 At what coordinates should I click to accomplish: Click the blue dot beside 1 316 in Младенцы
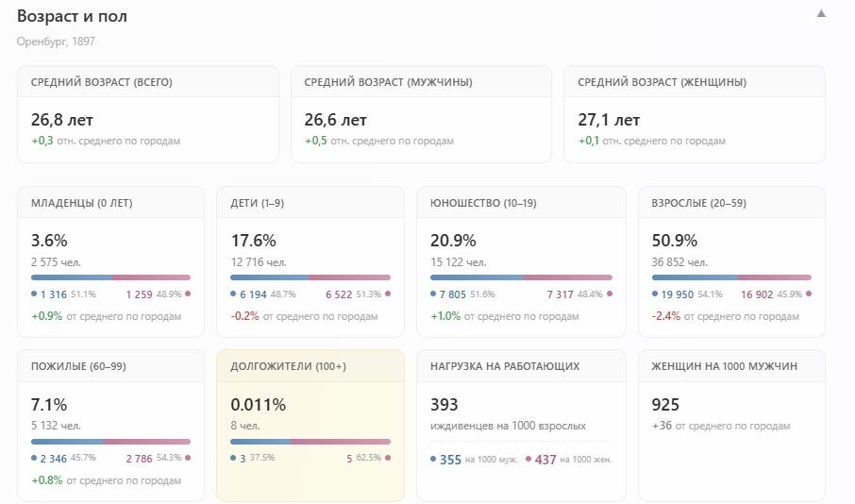[x=34, y=294]
